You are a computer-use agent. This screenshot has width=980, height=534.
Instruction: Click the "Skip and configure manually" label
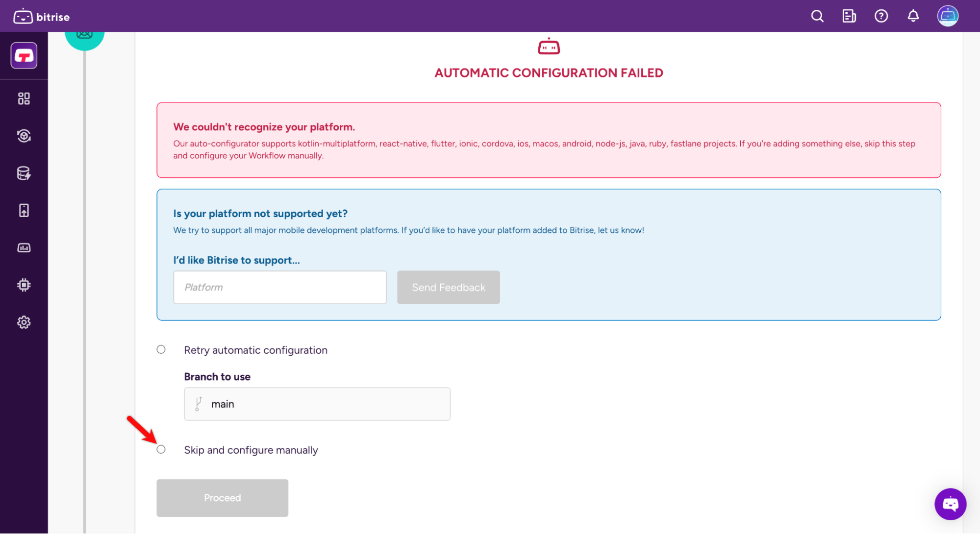[251, 450]
